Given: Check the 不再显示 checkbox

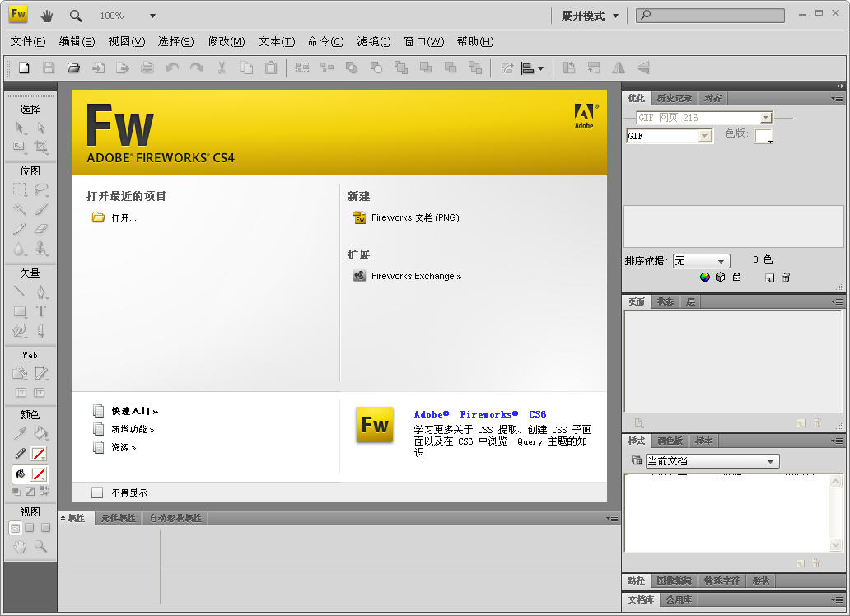Looking at the screenshot, I should 97,491.
